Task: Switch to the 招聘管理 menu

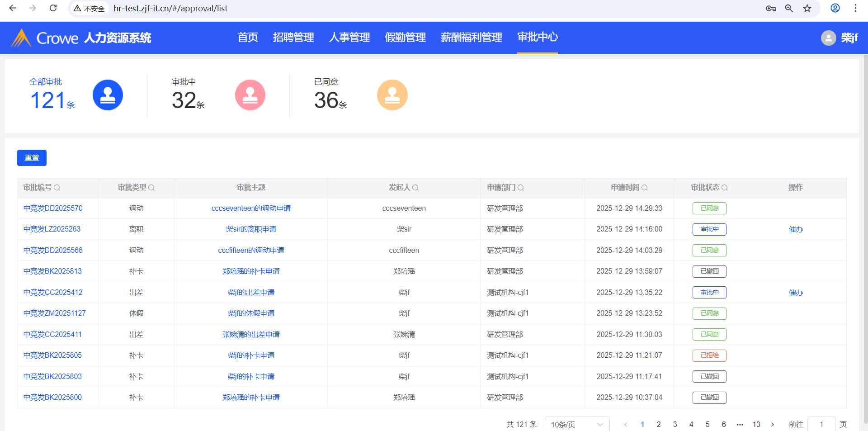Action: coord(293,38)
